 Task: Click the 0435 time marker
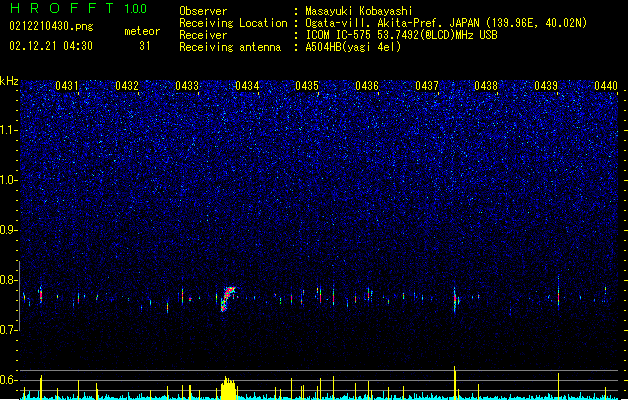click(307, 86)
